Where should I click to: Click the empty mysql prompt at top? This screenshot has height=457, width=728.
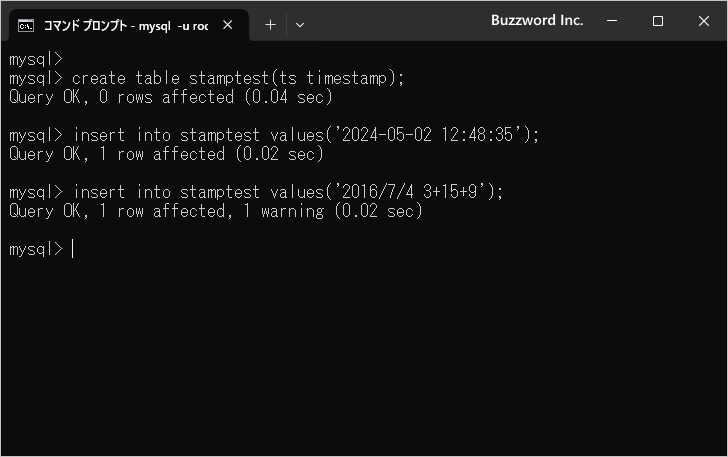(36, 59)
